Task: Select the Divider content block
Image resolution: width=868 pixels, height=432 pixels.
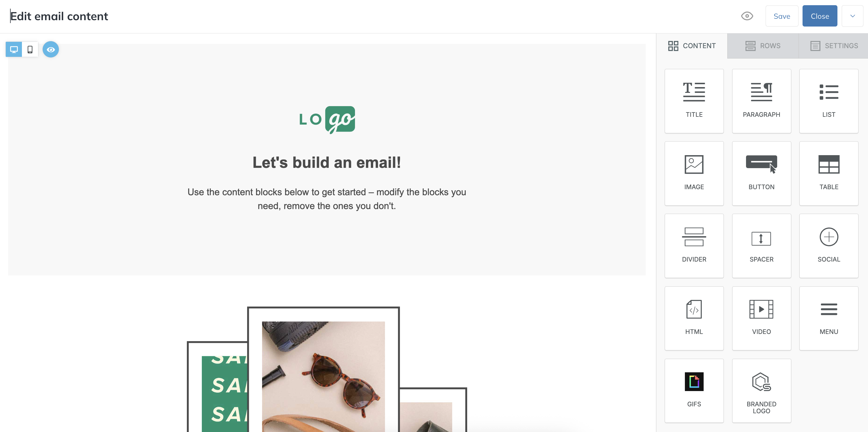Action: click(x=694, y=246)
